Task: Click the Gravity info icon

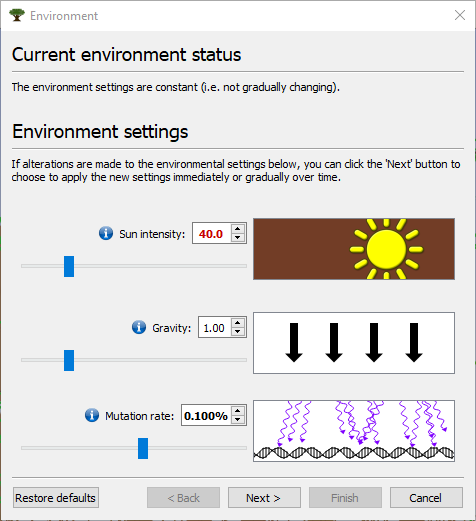Action: point(139,327)
